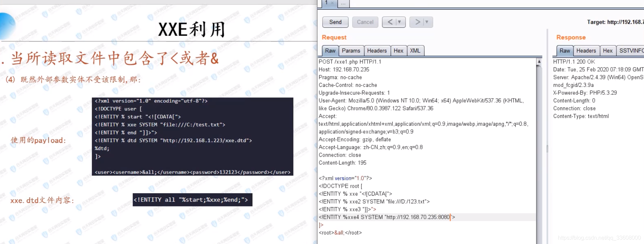Click the Send button
644x244 pixels.
coord(335,22)
